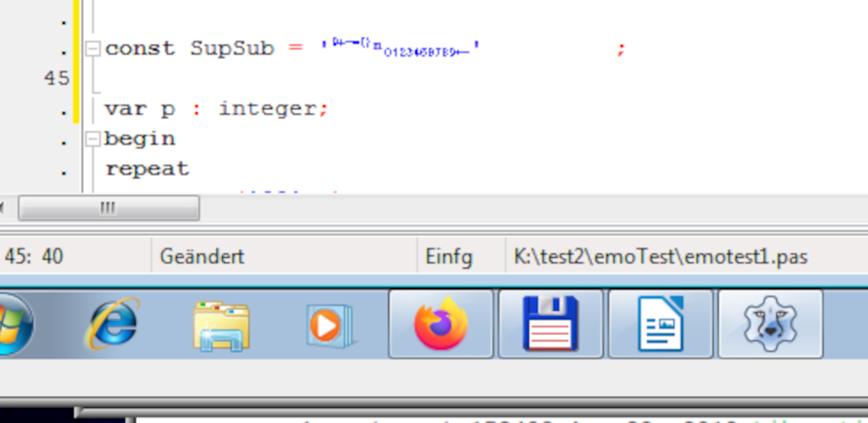Click the SupSub string literal value
The height and width of the screenshot is (423, 868).
[x=400, y=48]
